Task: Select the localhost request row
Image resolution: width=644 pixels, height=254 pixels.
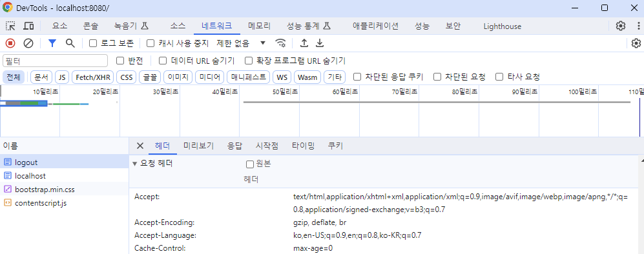Action: click(64, 176)
